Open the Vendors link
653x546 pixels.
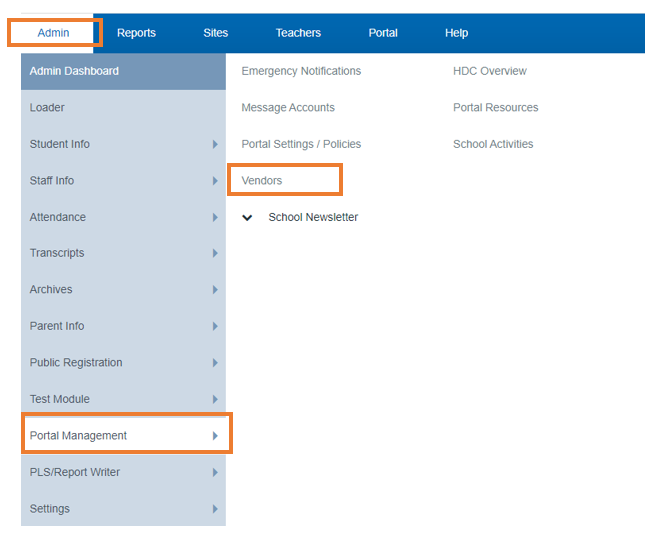262,181
